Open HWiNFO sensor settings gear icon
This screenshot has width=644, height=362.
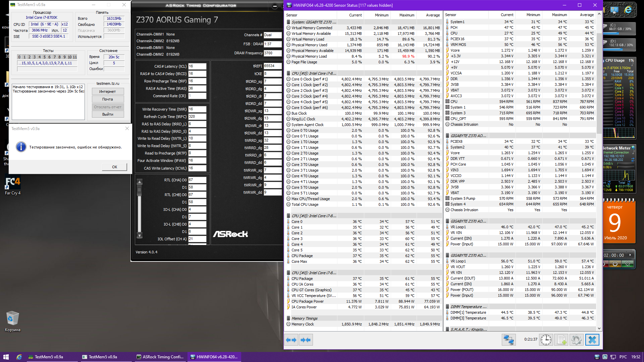pyautogui.click(x=577, y=340)
